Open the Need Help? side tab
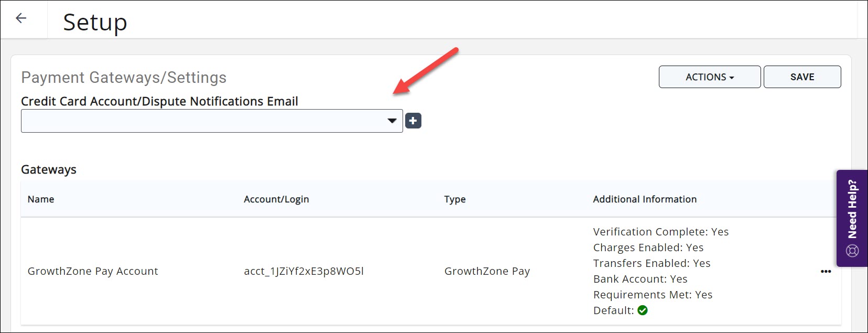 [x=852, y=210]
